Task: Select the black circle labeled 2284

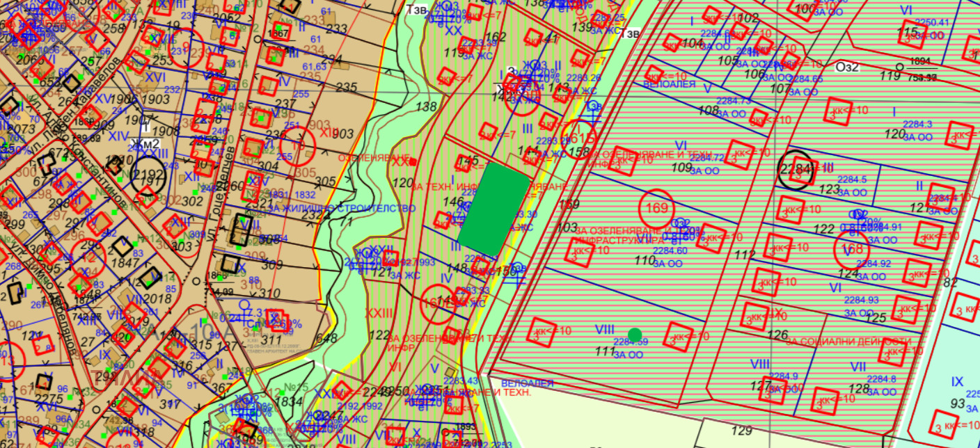Action: [796, 170]
